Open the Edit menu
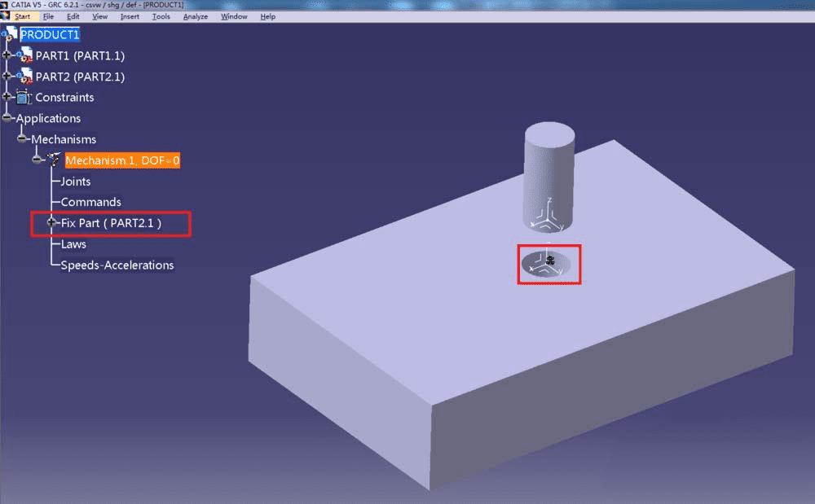The height and width of the screenshot is (504, 815). coord(73,16)
